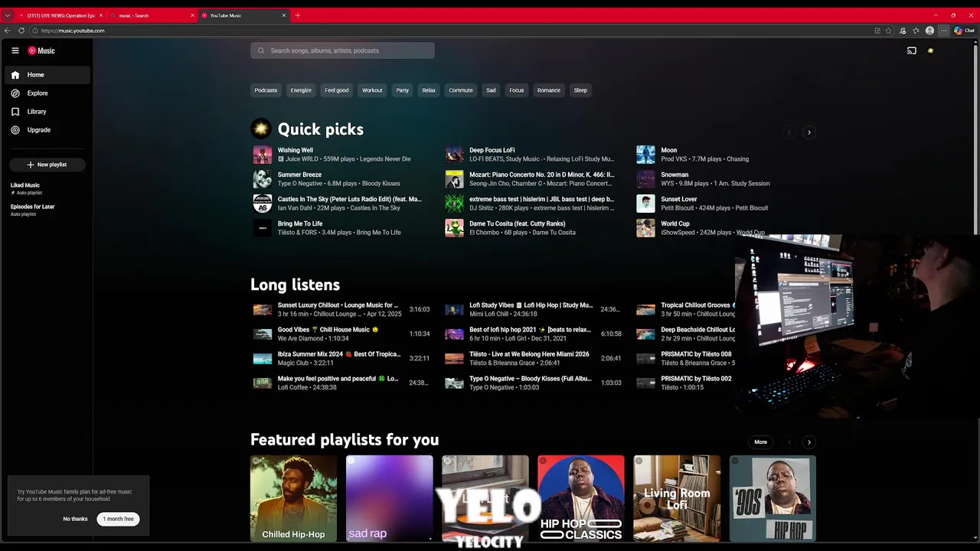Play Sunset Luxury Chillout long listen
Screen dimensions: 980x551
click(263, 310)
